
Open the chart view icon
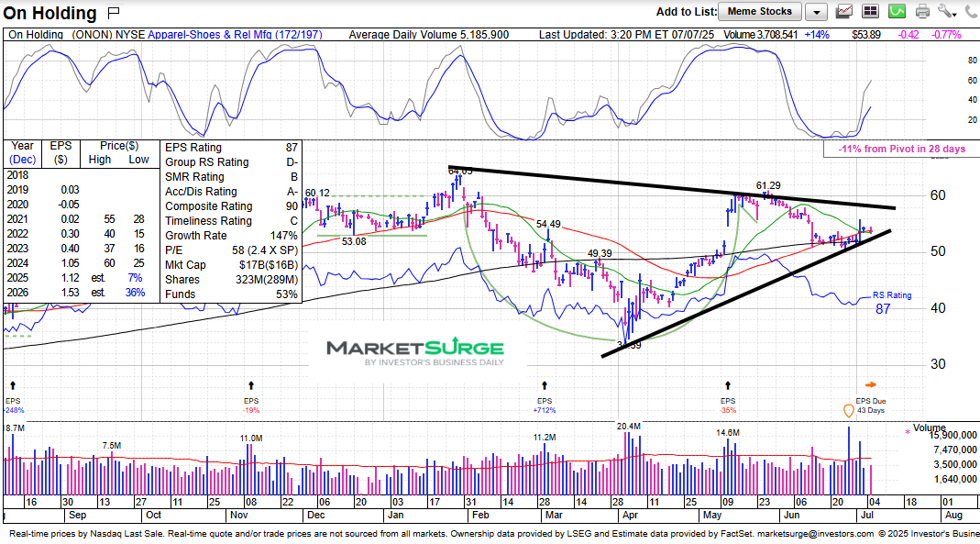click(x=845, y=11)
